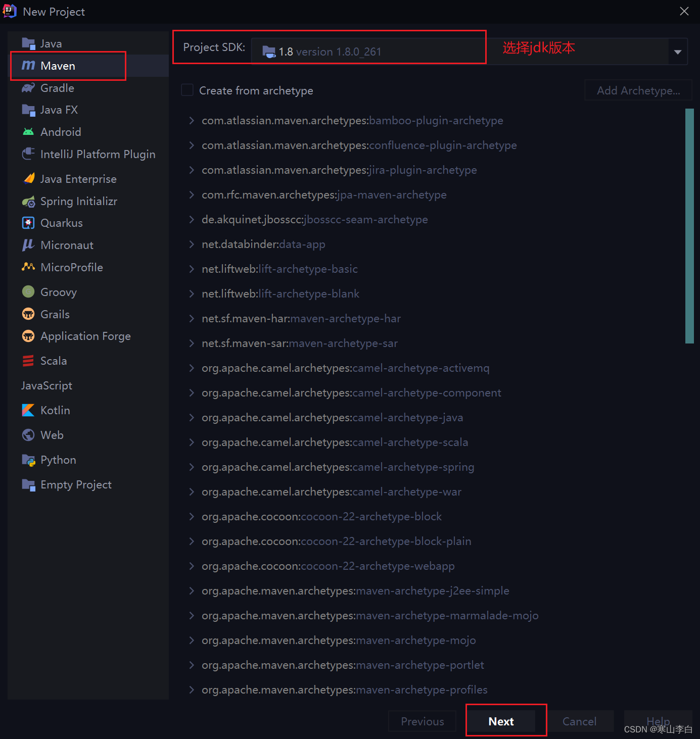The height and width of the screenshot is (739, 700).
Task: Enable the Create from archetype checkbox
Action: (x=188, y=90)
